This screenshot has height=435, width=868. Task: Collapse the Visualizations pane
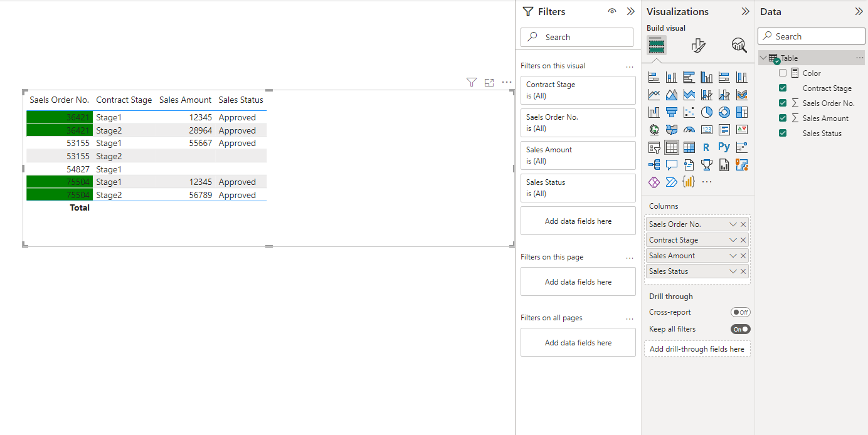point(745,11)
